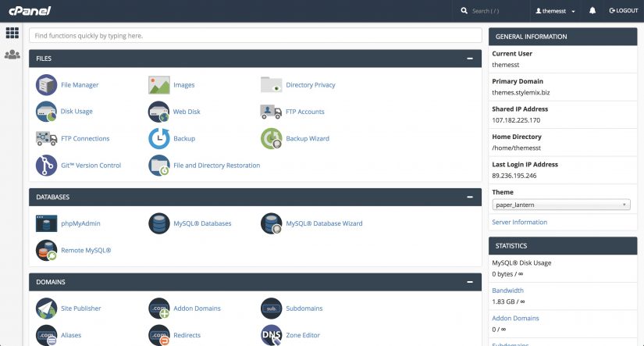This screenshot has width=644, height=346.
Task: Open the FTP Connections icon
Action: 46,138
